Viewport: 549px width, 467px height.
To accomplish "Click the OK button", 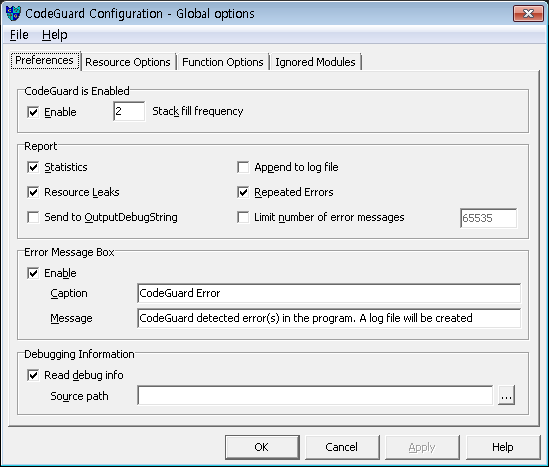I will click(x=262, y=447).
